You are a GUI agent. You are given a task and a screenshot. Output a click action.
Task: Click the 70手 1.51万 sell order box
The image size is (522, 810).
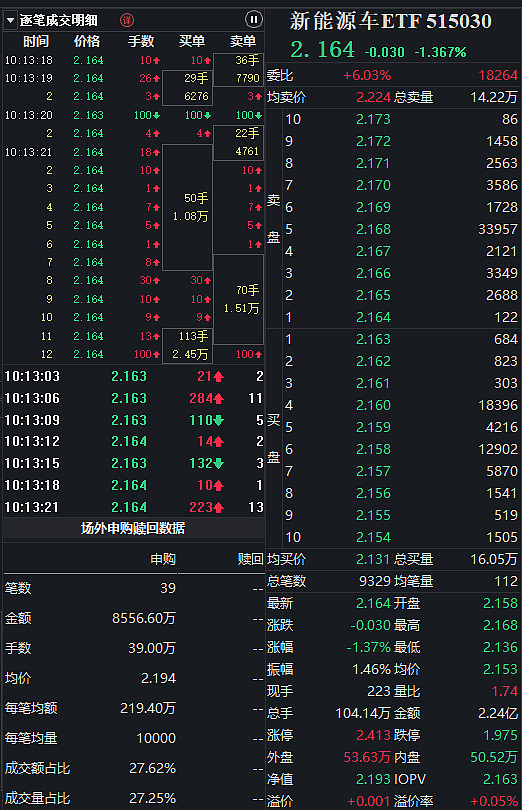(238, 299)
